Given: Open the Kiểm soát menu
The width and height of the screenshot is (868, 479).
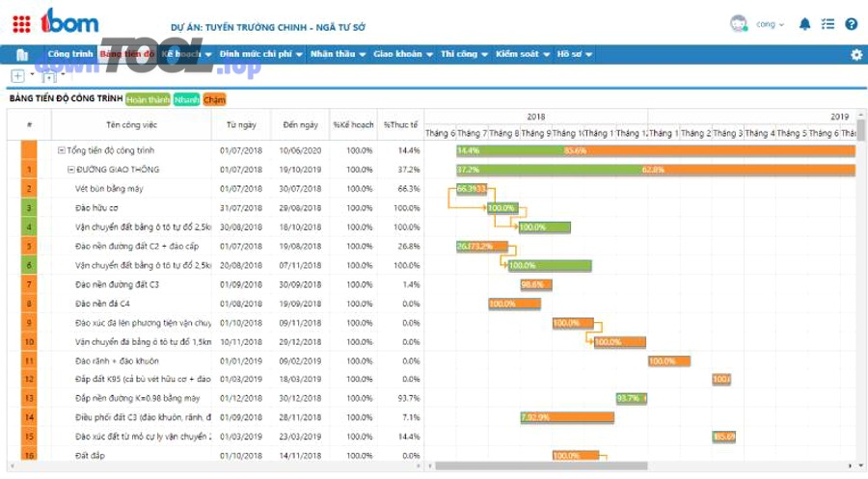Looking at the screenshot, I should 522,55.
